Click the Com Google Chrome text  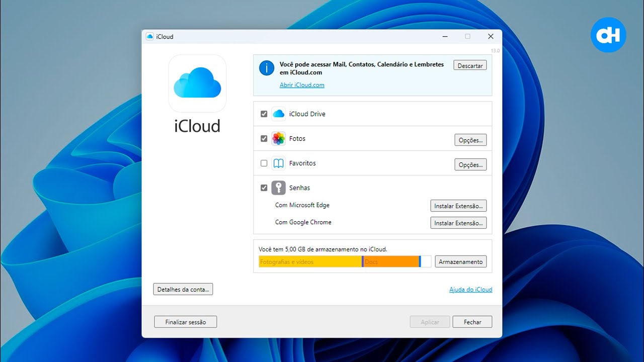(303, 222)
